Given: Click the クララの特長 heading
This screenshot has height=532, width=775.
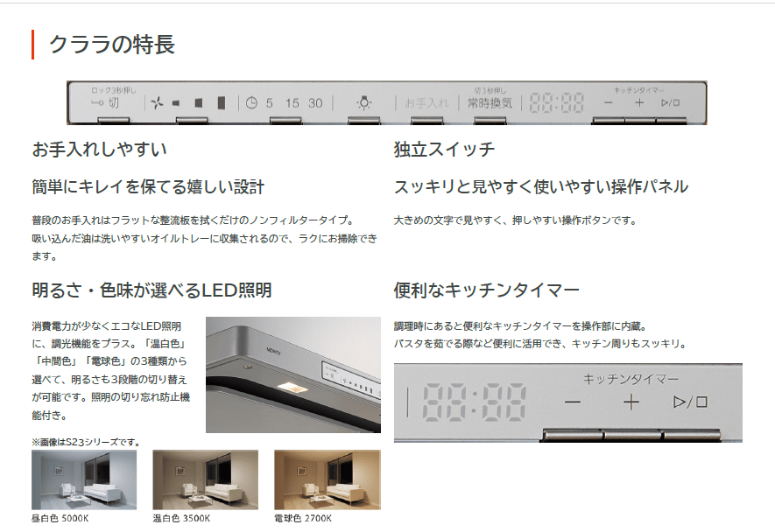Looking at the screenshot, I should [112, 45].
